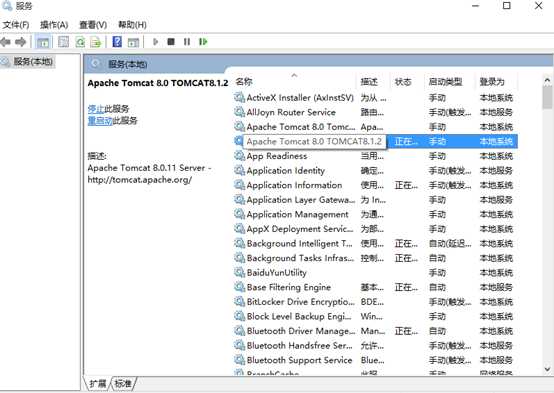Select Bluetooth Handsfree Service row
The image size is (554, 393).
coord(376,345)
